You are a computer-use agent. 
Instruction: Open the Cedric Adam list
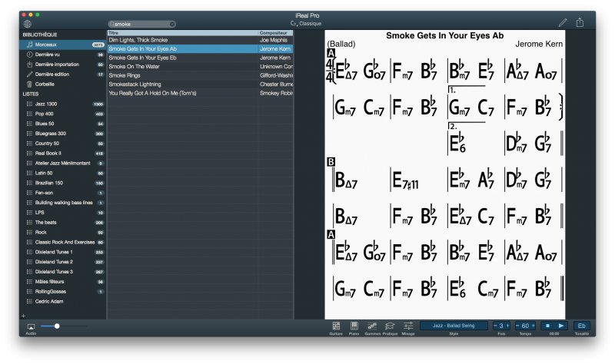point(63,301)
